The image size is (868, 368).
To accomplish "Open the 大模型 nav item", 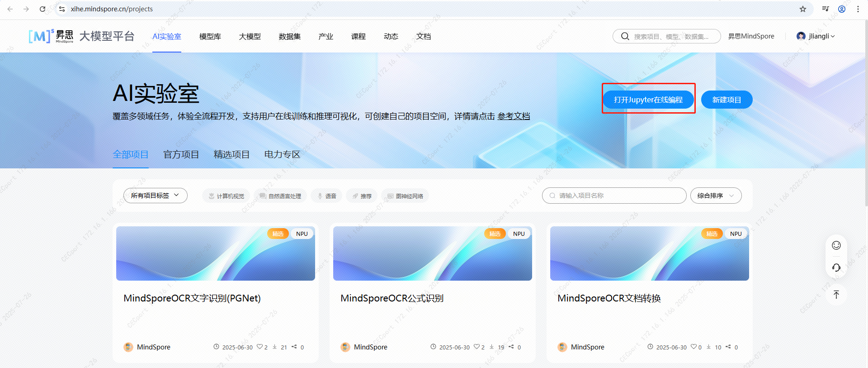I will 250,36.
